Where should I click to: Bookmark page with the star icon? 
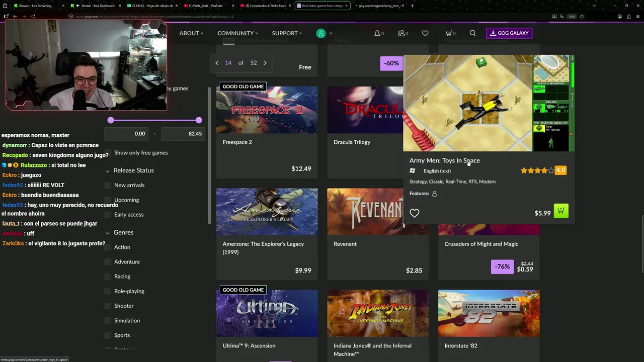tap(582, 16)
